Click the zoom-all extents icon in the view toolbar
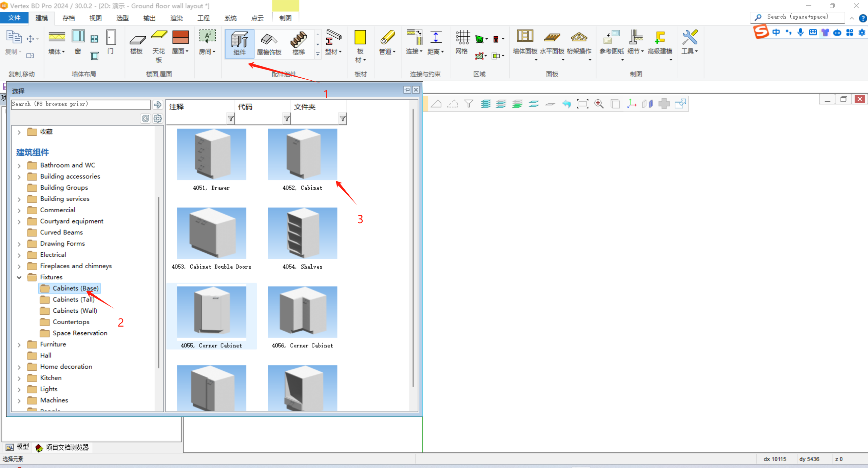The height and width of the screenshot is (468, 868). [582, 104]
